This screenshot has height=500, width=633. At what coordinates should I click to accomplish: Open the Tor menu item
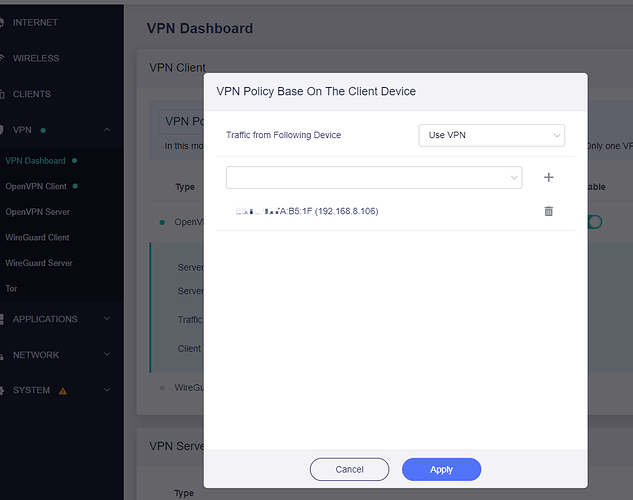point(12,289)
